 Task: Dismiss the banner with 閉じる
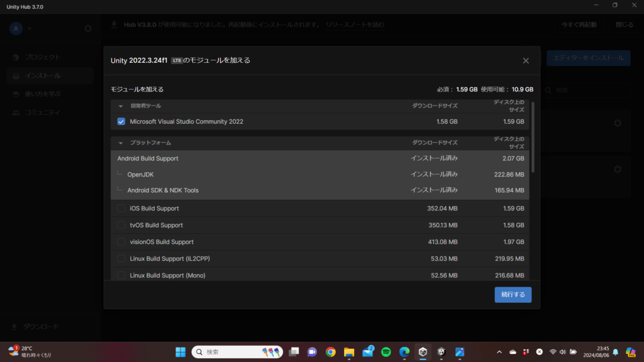[625, 25]
